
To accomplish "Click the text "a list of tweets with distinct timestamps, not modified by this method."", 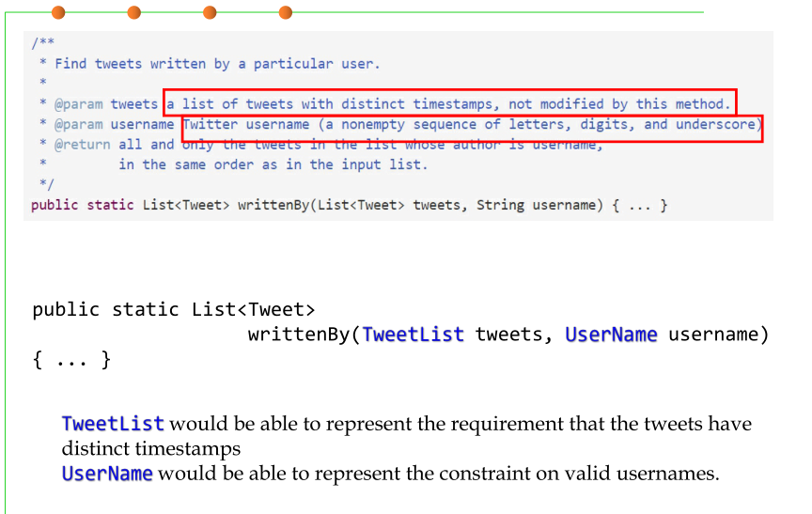I will [448, 104].
